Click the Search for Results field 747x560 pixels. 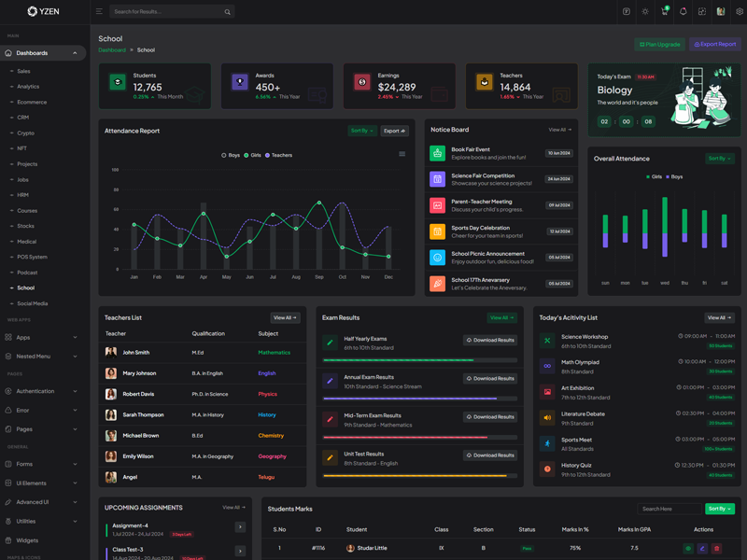[166, 12]
